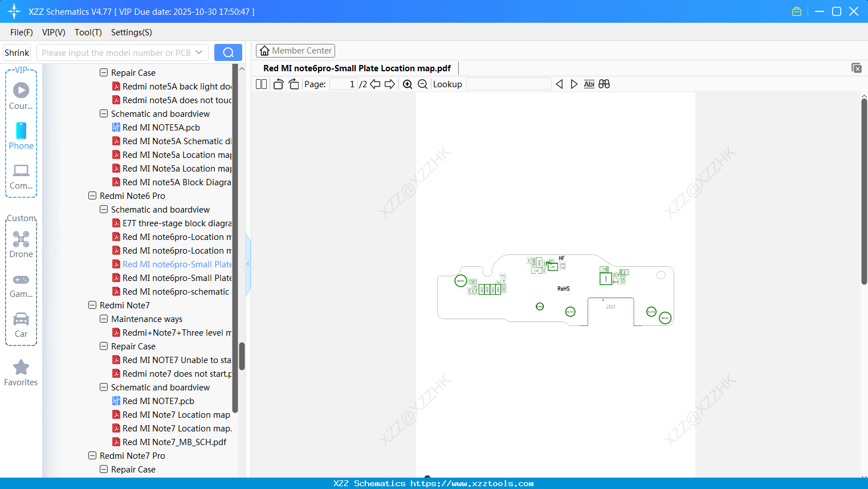
Task: Click the PDF viewer vertical scrollbar
Action: click(864, 191)
